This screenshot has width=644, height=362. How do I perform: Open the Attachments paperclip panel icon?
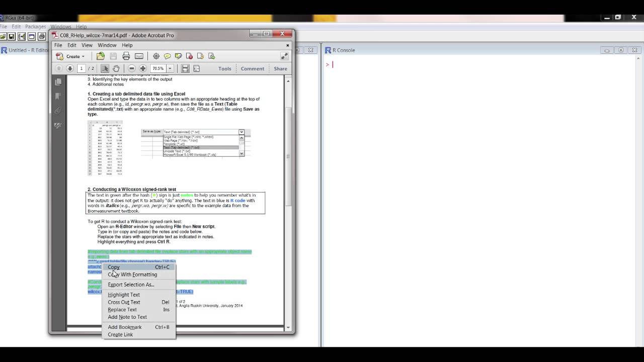(58, 111)
